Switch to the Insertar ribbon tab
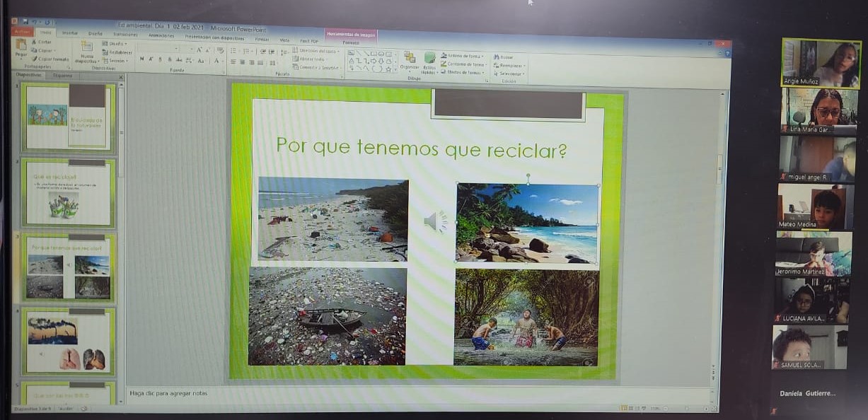 pyautogui.click(x=70, y=33)
